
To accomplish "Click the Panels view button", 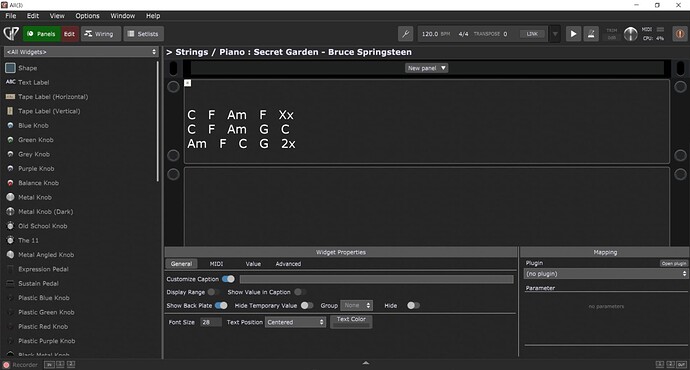I will click(41, 34).
